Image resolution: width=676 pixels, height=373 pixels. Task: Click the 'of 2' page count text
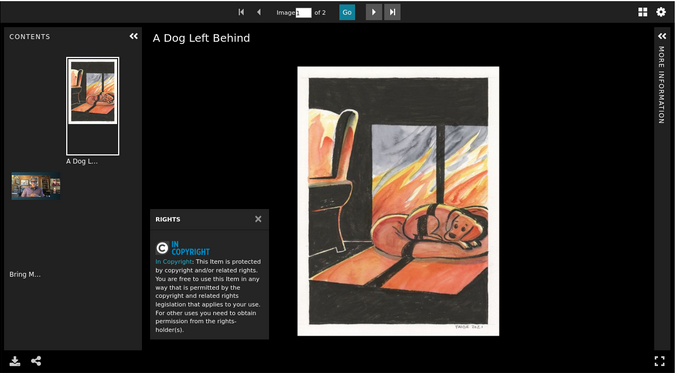click(320, 13)
